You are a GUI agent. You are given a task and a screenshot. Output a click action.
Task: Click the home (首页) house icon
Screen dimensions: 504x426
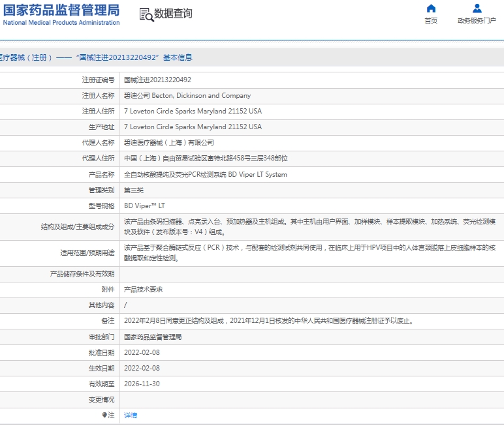click(431, 8)
